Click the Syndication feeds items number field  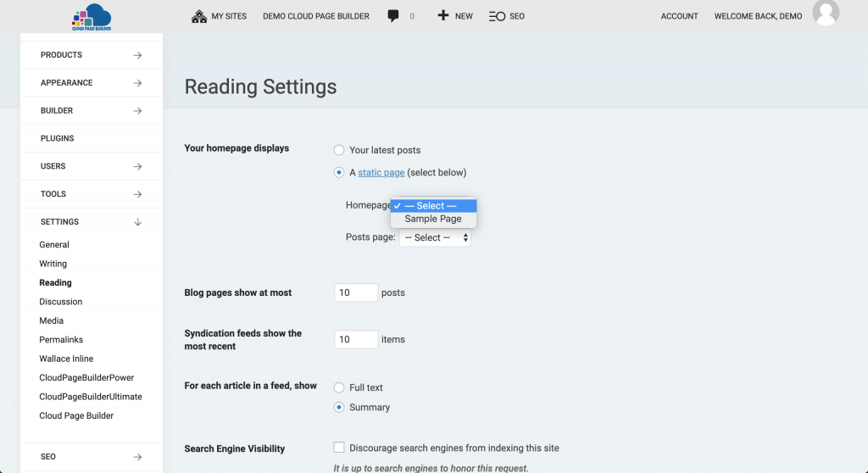[356, 339]
